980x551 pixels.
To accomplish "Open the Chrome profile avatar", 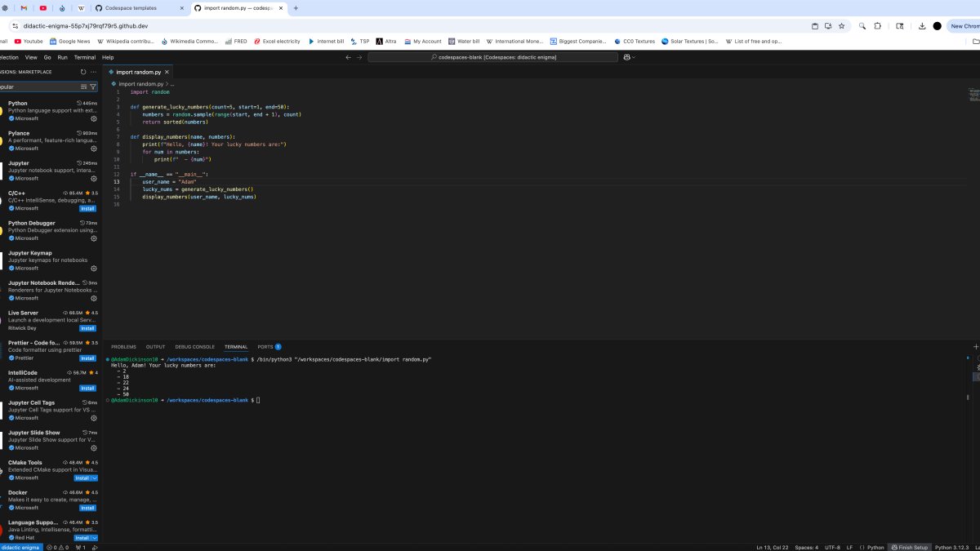I will coord(937,25).
